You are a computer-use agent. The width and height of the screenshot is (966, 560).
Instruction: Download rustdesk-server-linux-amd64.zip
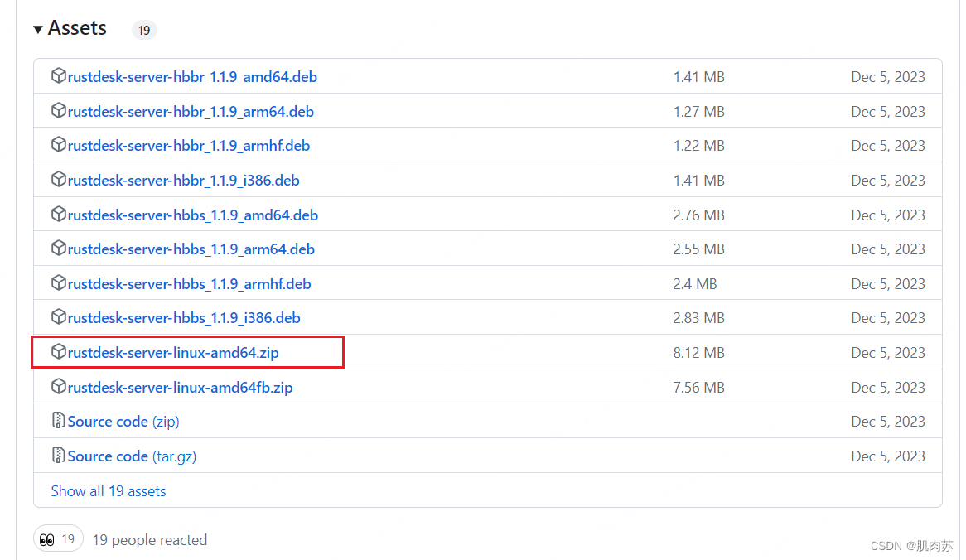(173, 353)
